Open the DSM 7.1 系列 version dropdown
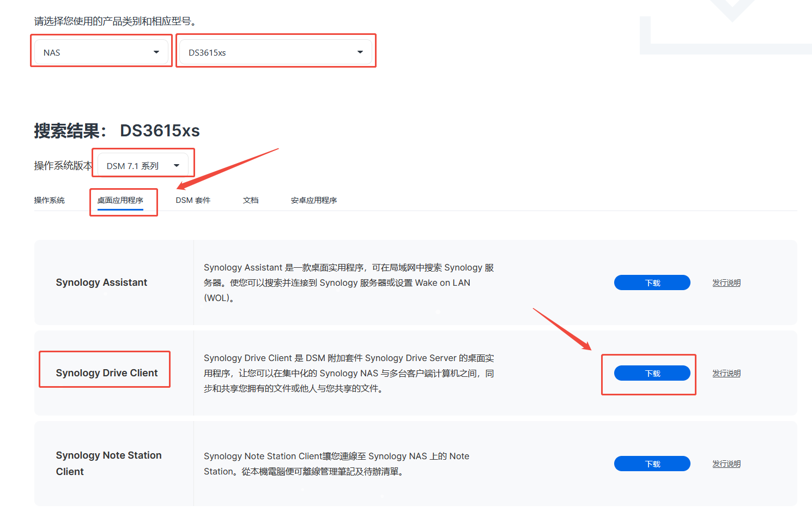This screenshot has width=812, height=511. (x=143, y=166)
